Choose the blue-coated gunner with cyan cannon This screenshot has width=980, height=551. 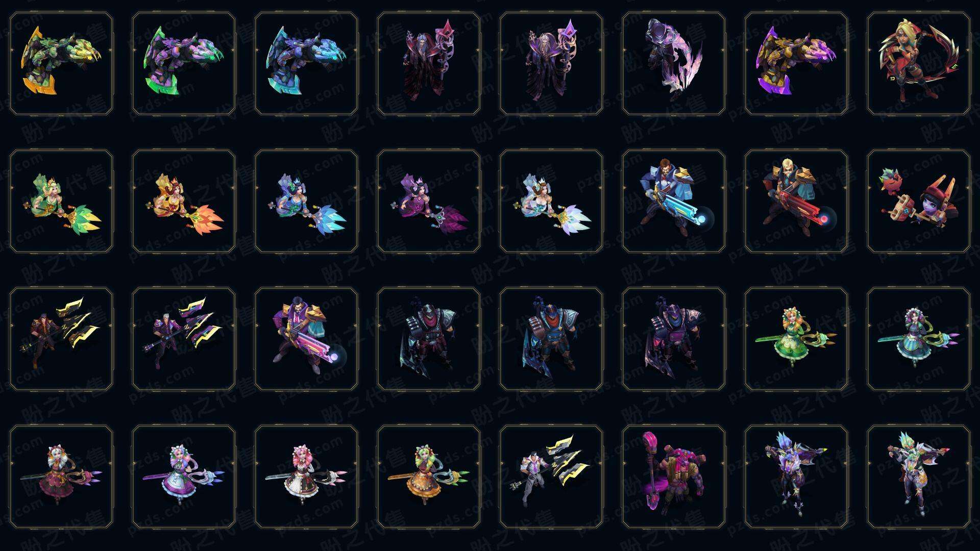(x=674, y=201)
